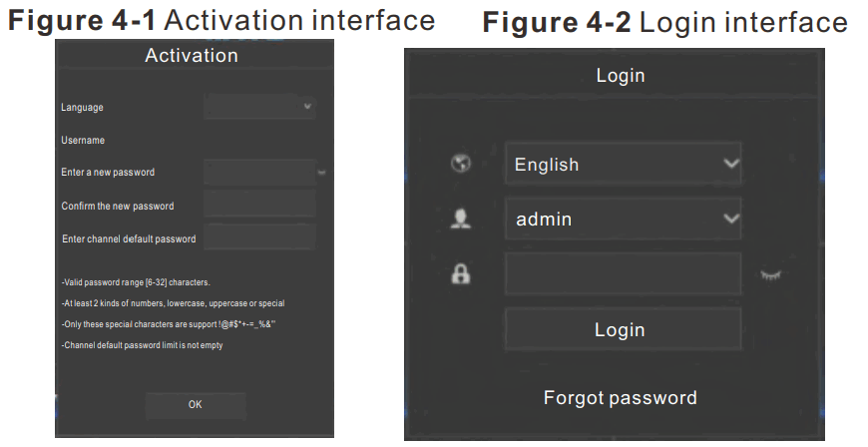Click the Login title at dialog top
The height and width of the screenshot is (447, 868).
621,76
